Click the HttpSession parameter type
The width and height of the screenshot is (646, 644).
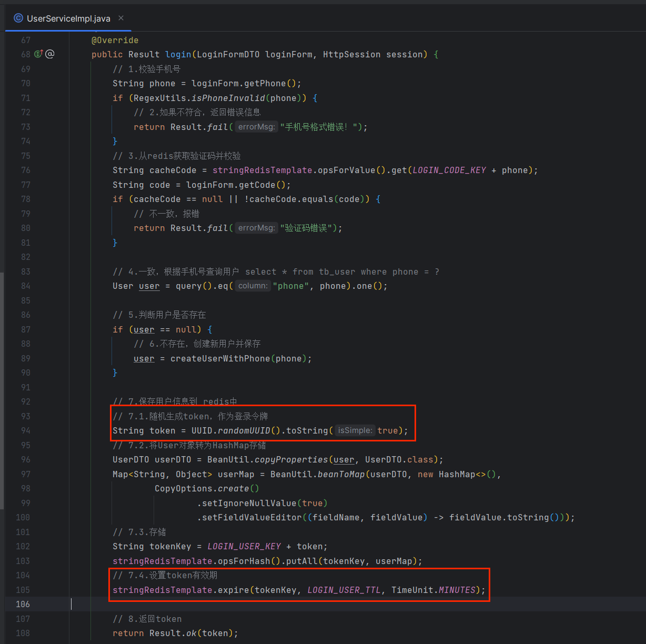point(351,54)
